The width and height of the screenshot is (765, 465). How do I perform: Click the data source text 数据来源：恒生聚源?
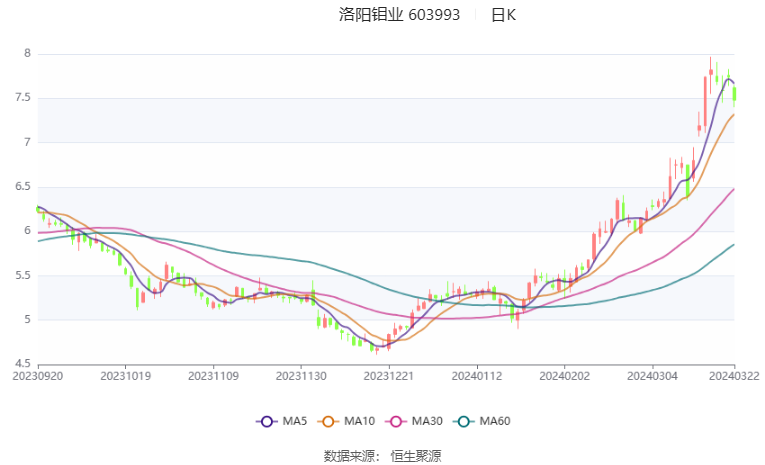coord(382,456)
